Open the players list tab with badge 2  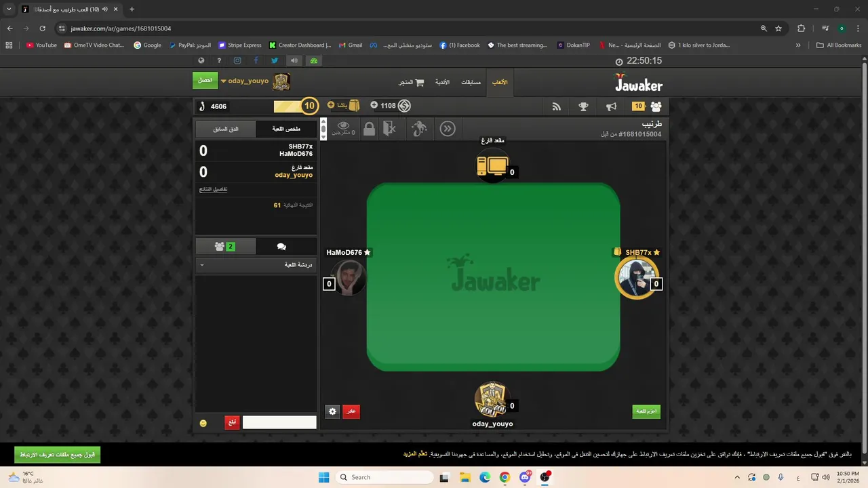tap(225, 247)
